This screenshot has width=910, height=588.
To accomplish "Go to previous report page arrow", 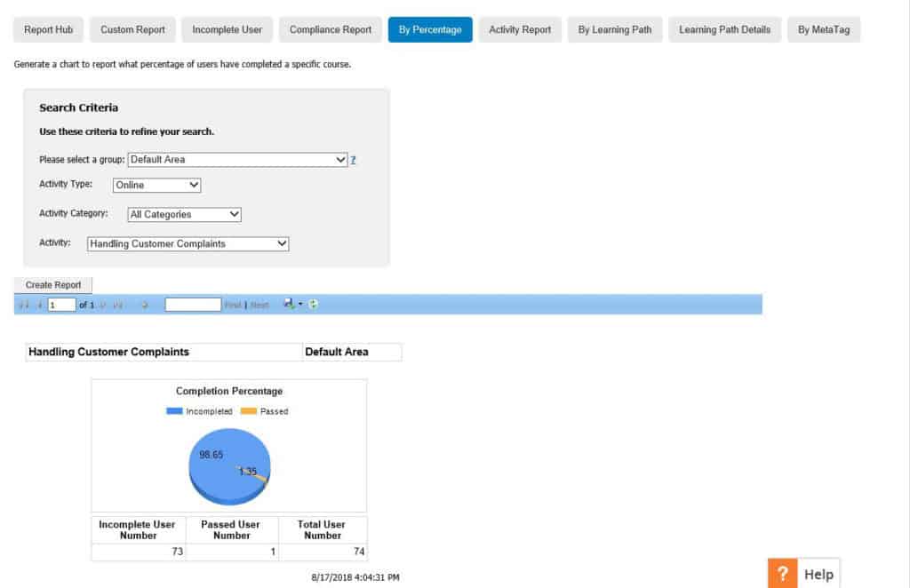I will (39, 305).
